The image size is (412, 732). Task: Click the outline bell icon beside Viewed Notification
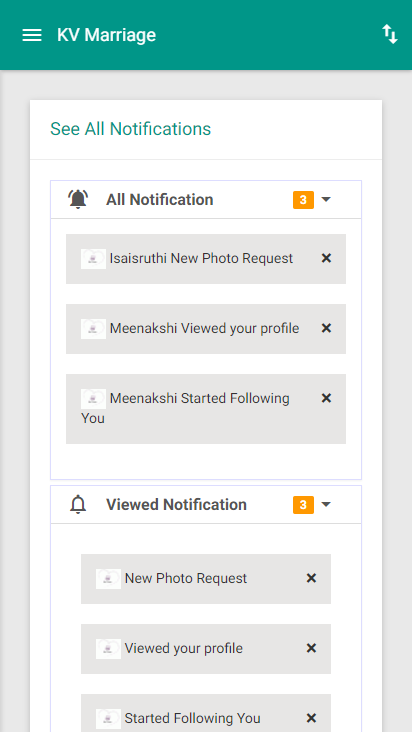tap(78, 504)
